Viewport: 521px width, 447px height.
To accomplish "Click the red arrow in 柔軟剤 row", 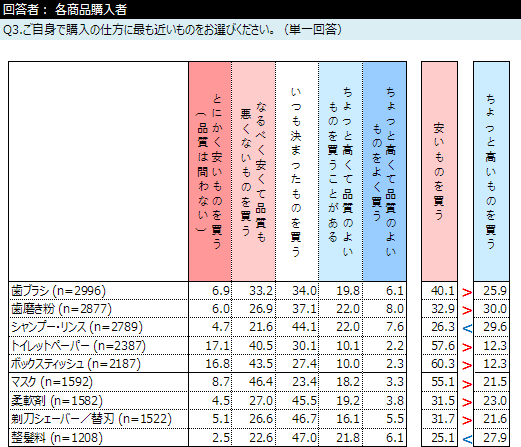I will pyautogui.click(x=467, y=402).
